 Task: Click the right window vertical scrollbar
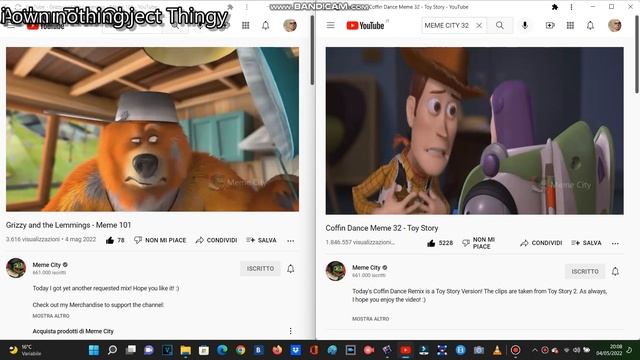point(637,54)
